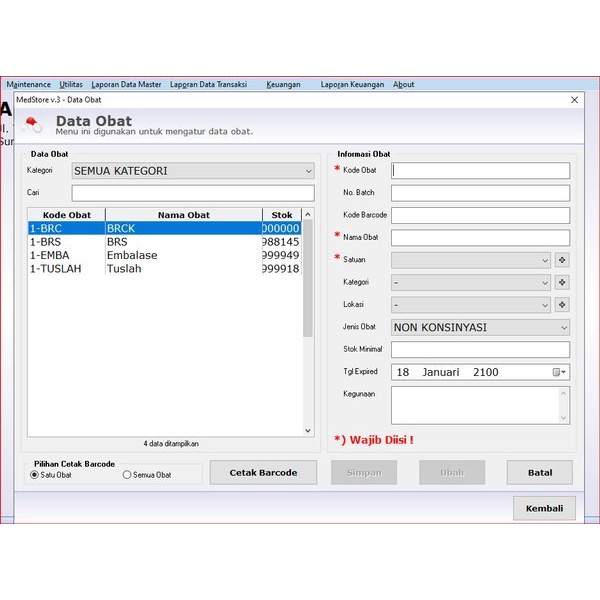This screenshot has height=600, width=600.
Task: Click the list scroll down arrow
Action: [308, 430]
